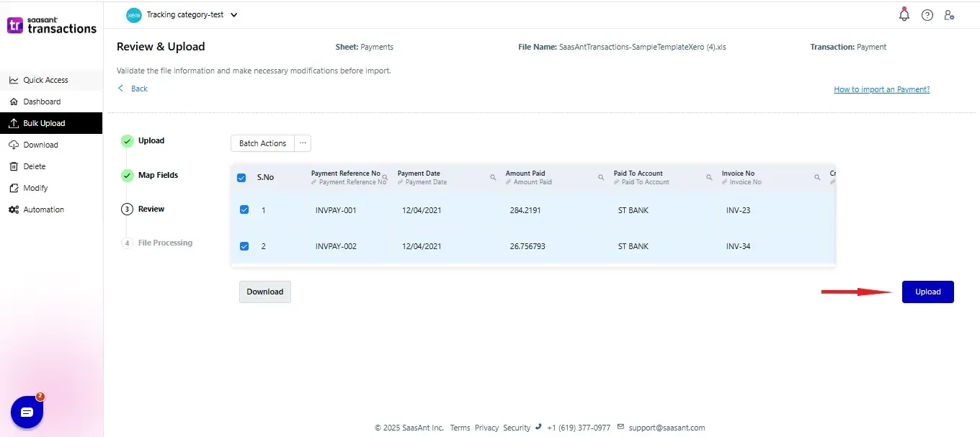Uncheck row 1 INVPAY-001 checkbox
The width and height of the screenshot is (980, 437).
pos(244,210)
